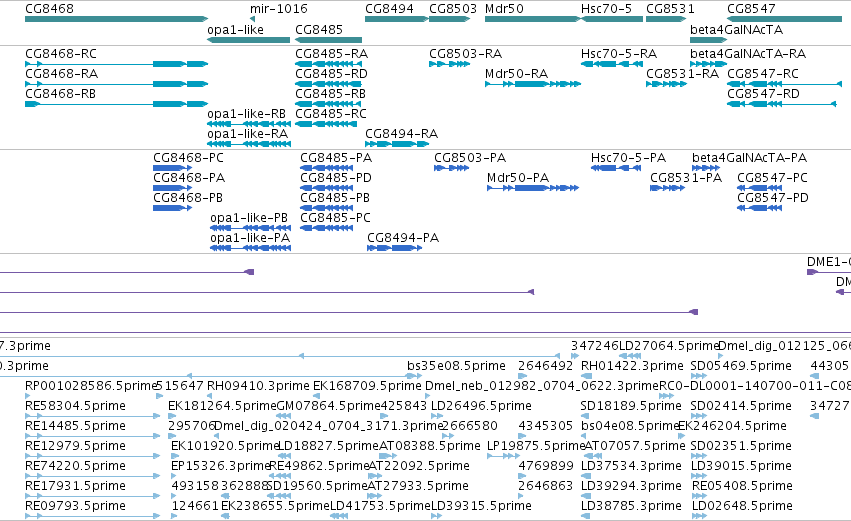851x521 pixels.
Task: Select protein opa1-like-PA
Action: click(x=251, y=248)
